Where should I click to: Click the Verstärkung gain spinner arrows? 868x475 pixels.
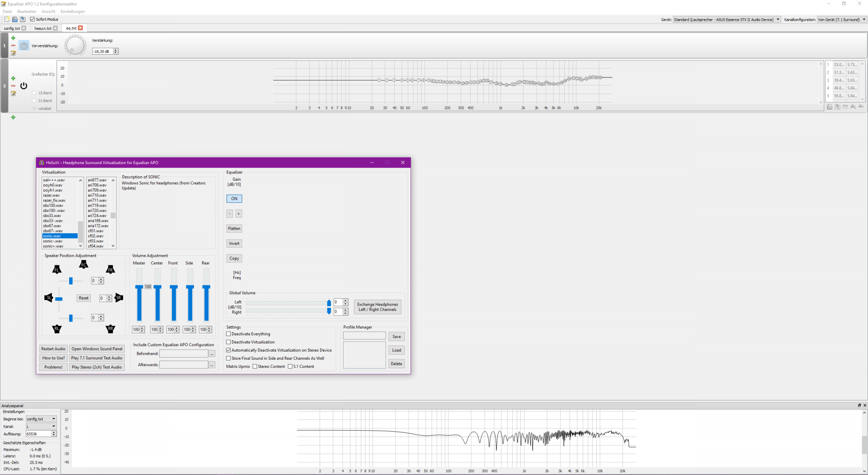coord(116,52)
